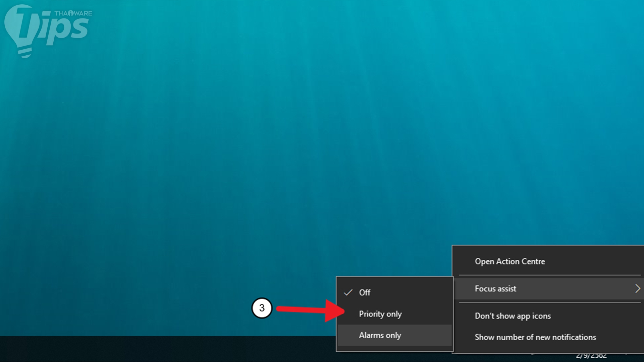Toggle Show number of new notifications
Screen dimensions: 644x362
(535, 337)
